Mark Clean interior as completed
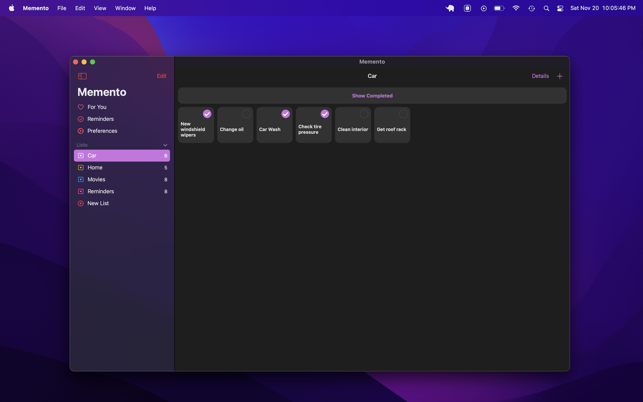The height and width of the screenshot is (402, 643). [364, 114]
